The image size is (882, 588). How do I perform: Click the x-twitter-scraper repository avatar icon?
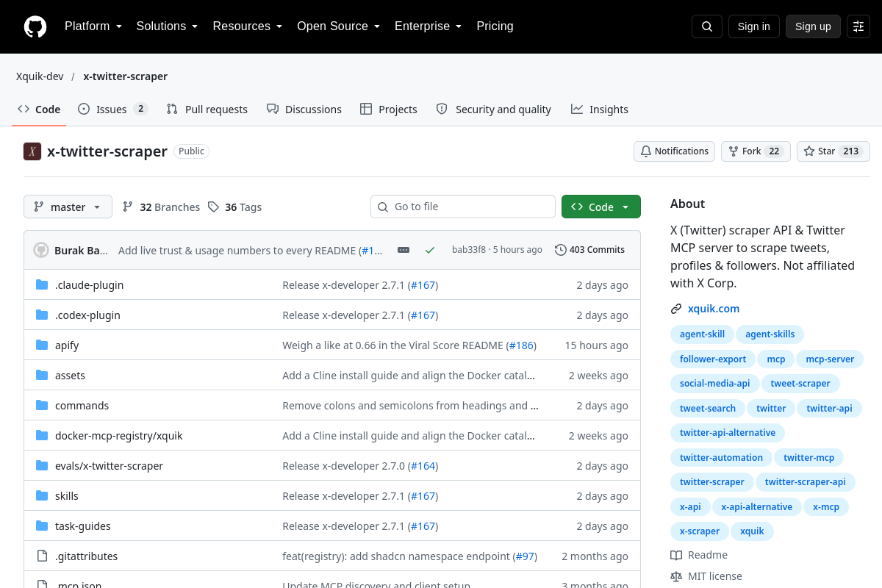tap(32, 151)
